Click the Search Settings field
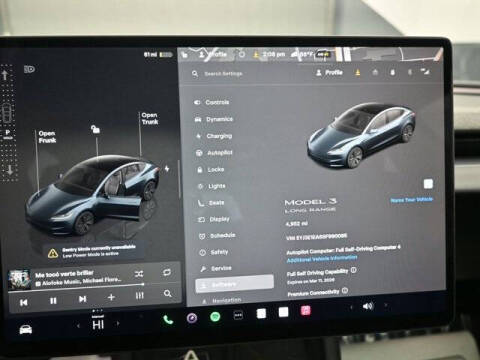480x360 pixels. [223, 74]
